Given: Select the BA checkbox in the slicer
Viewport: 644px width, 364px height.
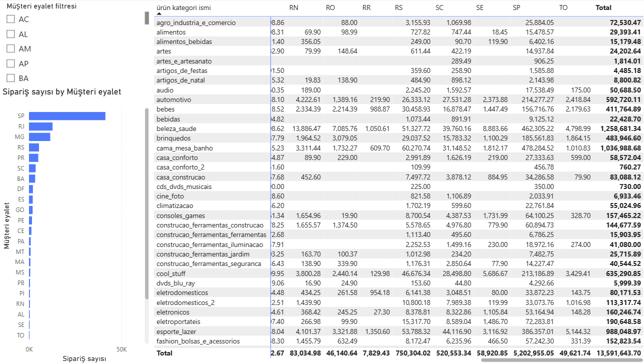Looking at the screenshot, I should click(10, 78).
